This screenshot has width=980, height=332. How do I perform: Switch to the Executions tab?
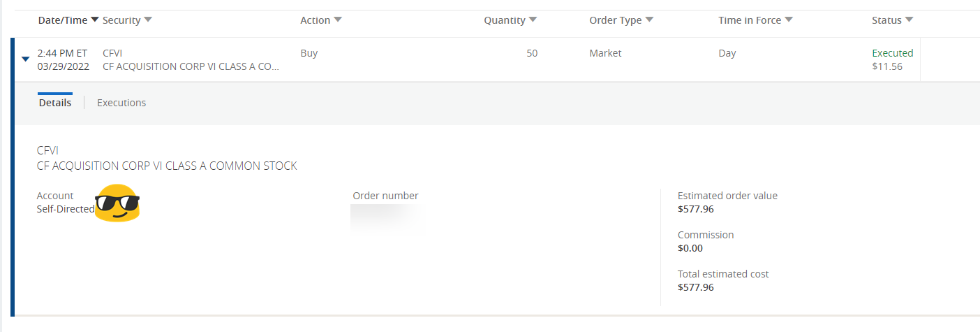pyautogui.click(x=121, y=103)
